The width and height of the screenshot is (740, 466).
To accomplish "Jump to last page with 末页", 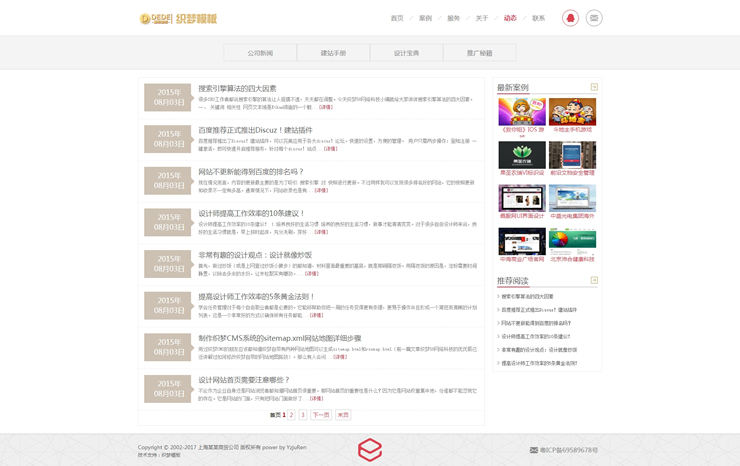I will pyautogui.click(x=343, y=414).
